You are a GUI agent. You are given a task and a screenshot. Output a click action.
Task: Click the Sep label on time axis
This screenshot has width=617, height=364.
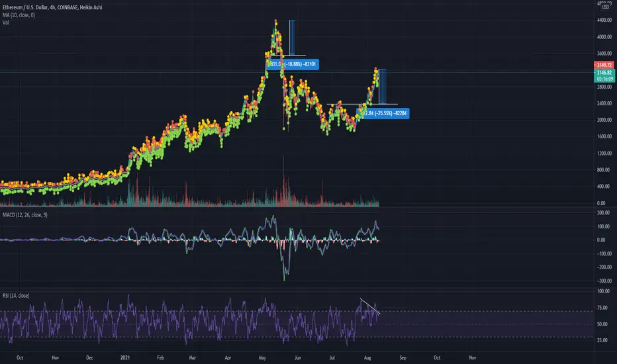(403, 357)
